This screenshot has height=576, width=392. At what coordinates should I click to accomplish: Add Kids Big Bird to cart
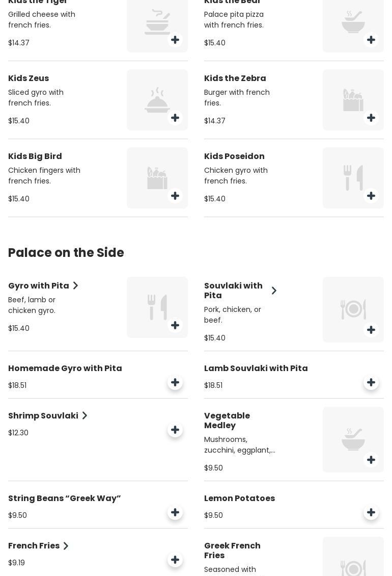tap(175, 196)
